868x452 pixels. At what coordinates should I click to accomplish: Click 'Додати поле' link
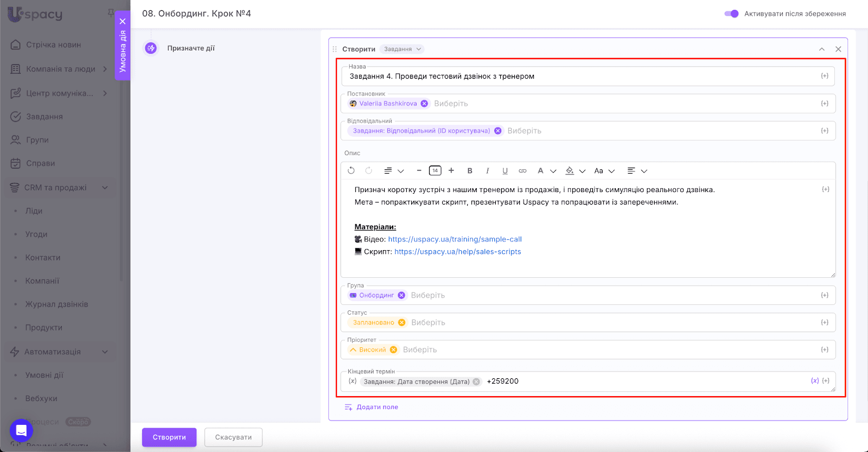click(377, 407)
